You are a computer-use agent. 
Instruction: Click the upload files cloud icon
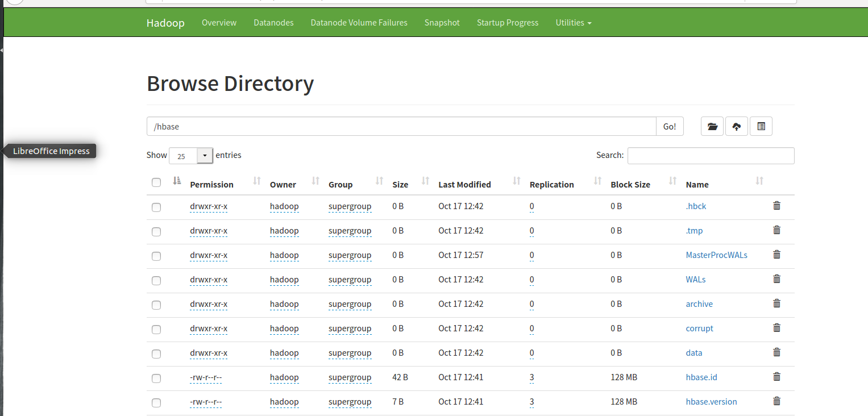coord(737,126)
